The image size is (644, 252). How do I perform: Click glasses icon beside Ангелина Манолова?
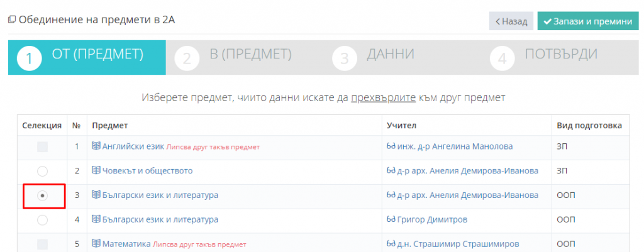(x=391, y=146)
